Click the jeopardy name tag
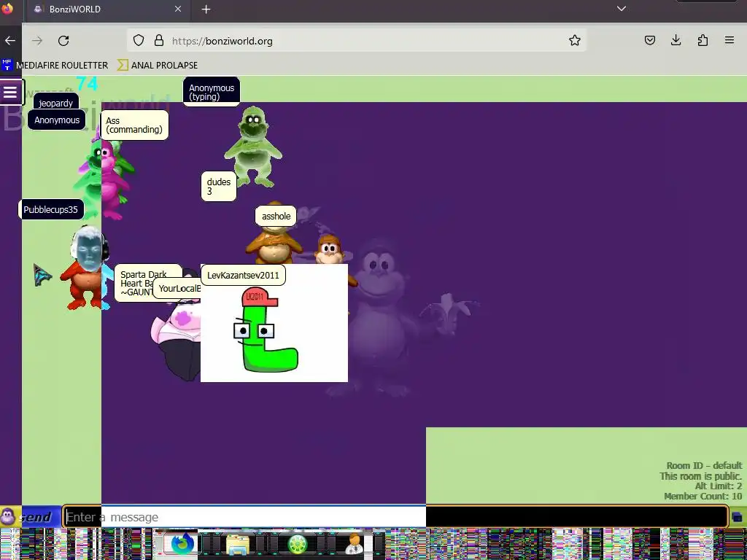 pos(55,103)
